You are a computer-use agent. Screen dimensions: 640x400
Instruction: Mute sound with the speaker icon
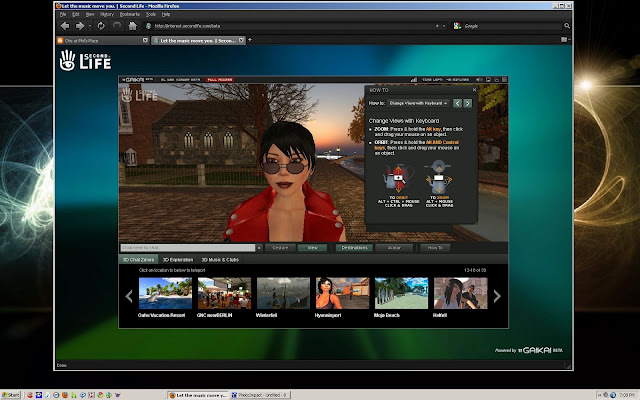click(x=480, y=80)
